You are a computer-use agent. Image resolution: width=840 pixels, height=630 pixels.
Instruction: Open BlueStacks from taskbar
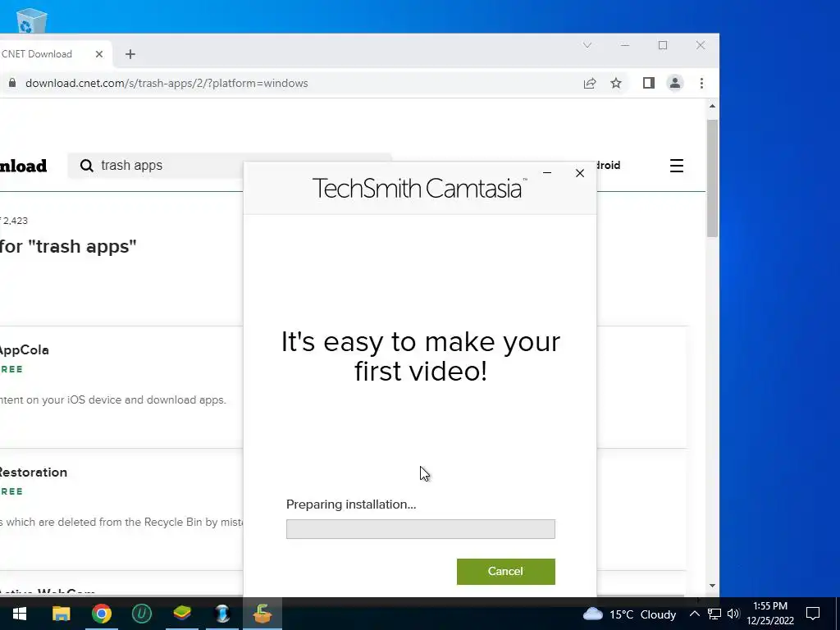tap(182, 614)
